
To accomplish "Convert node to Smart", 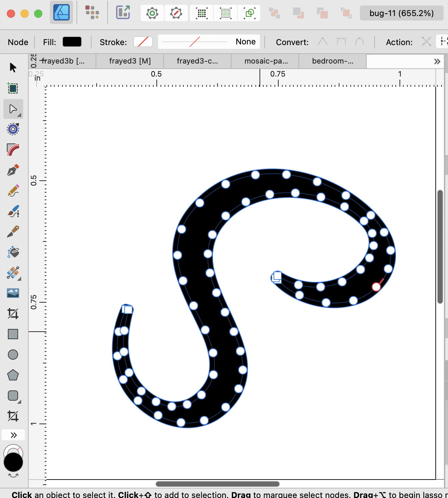I will [x=360, y=42].
